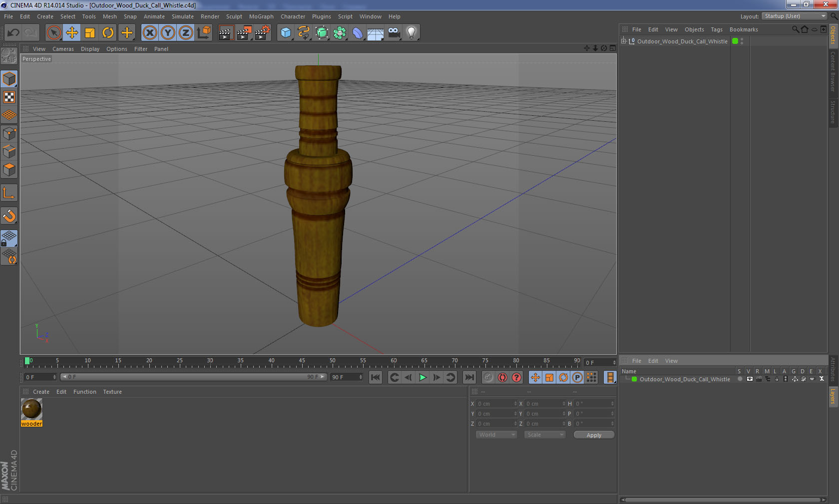The width and height of the screenshot is (839, 504).
Task: Toggle X axis lock
Action: 150,33
